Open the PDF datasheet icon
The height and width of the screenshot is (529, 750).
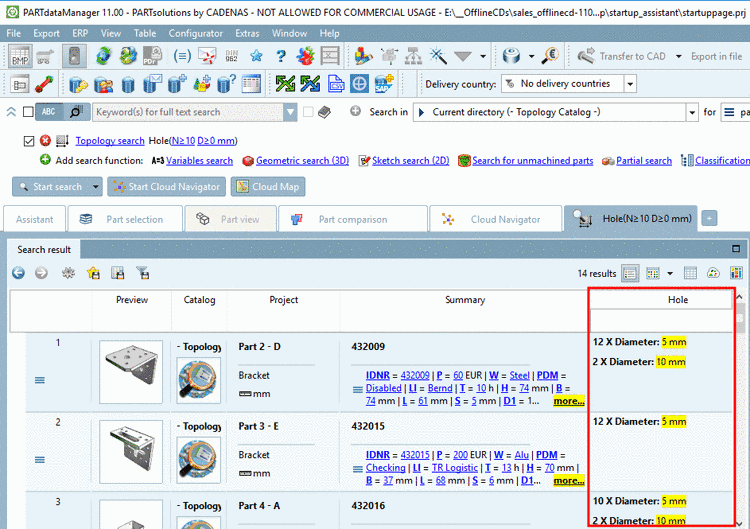[x=152, y=56]
